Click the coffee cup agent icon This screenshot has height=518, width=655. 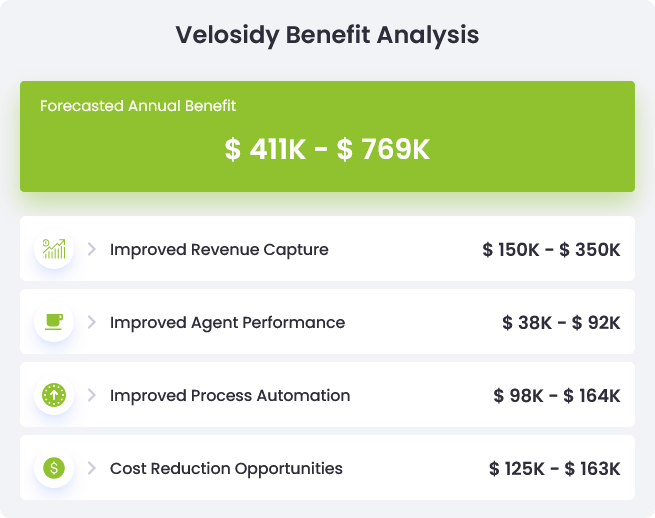point(54,322)
